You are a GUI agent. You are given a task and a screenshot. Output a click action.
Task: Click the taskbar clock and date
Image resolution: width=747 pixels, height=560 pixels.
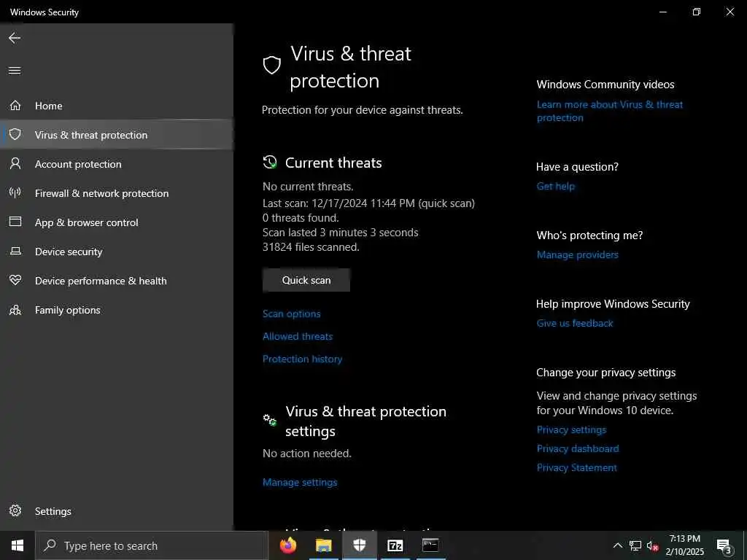click(x=684, y=545)
